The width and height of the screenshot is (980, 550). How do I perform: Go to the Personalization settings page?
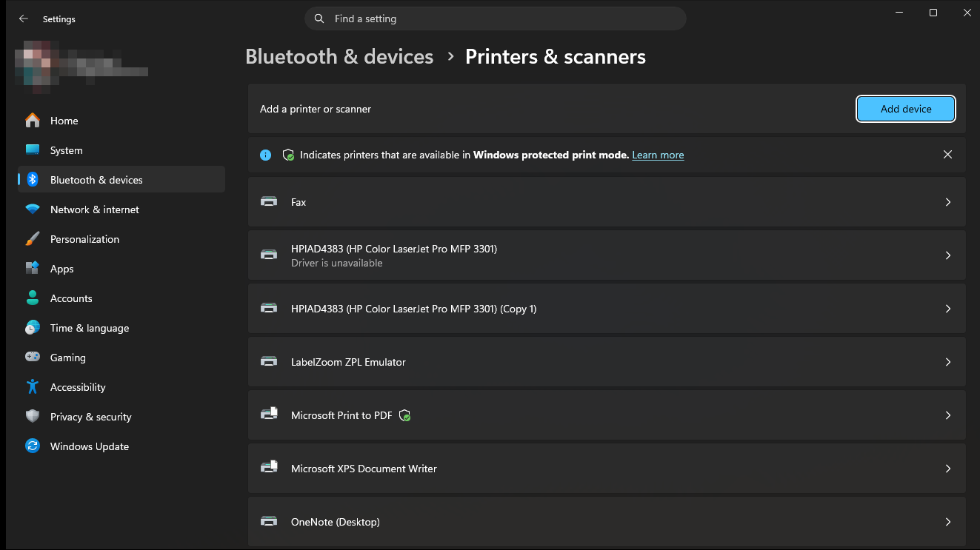coord(121,239)
